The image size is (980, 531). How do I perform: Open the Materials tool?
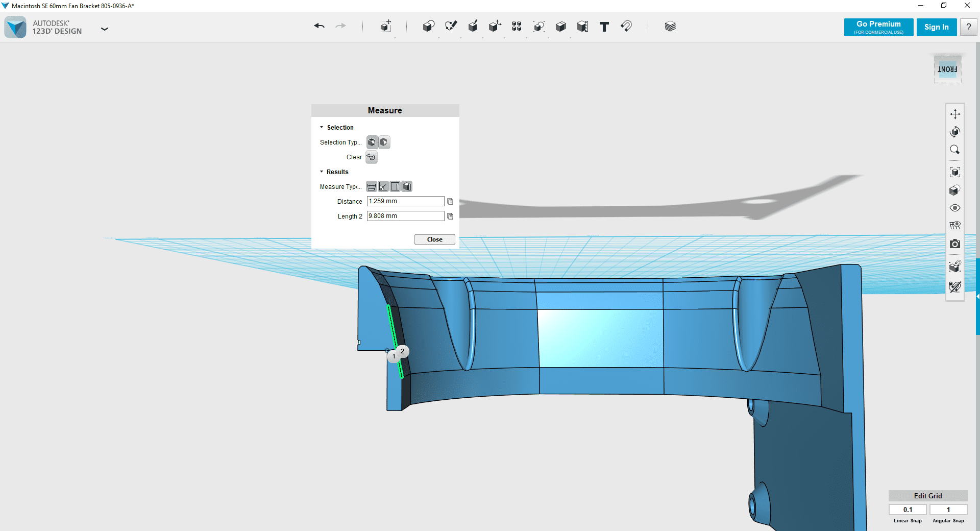click(670, 27)
